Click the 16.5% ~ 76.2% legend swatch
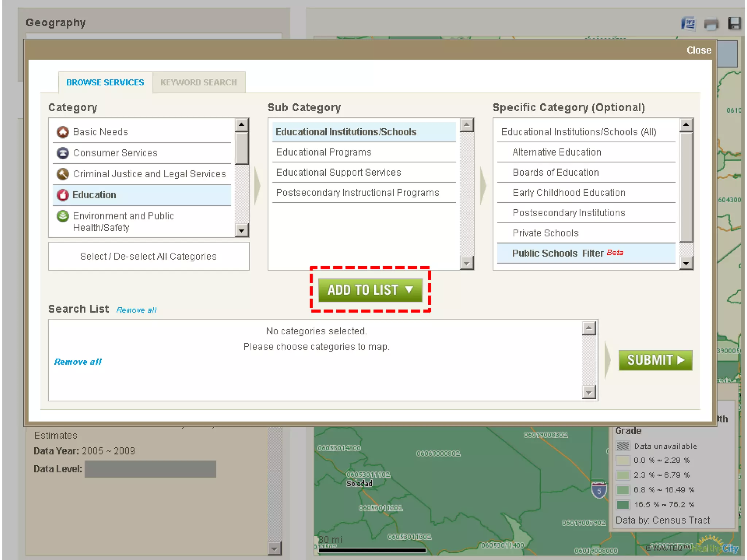The width and height of the screenshot is (747, 560). point(623,505)
